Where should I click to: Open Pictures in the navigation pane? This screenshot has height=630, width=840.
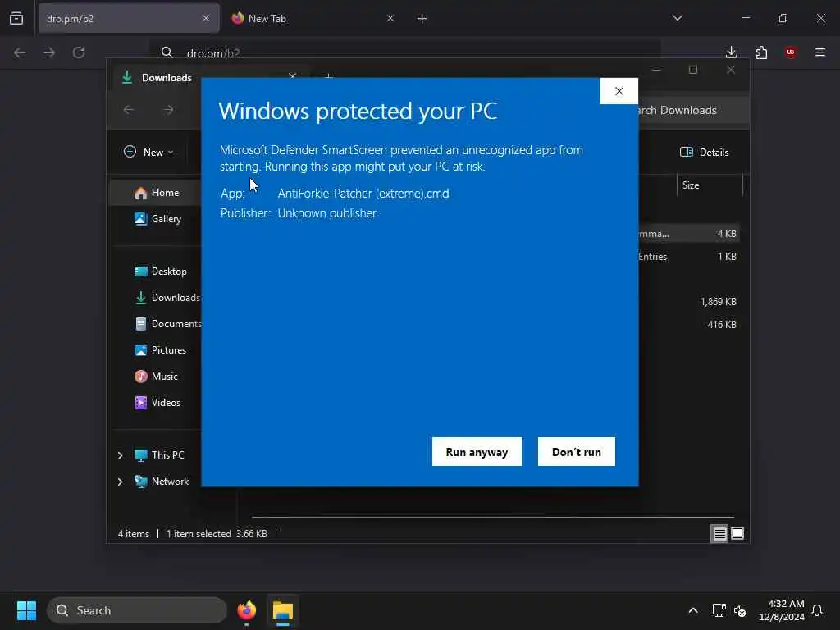(160, 349)
